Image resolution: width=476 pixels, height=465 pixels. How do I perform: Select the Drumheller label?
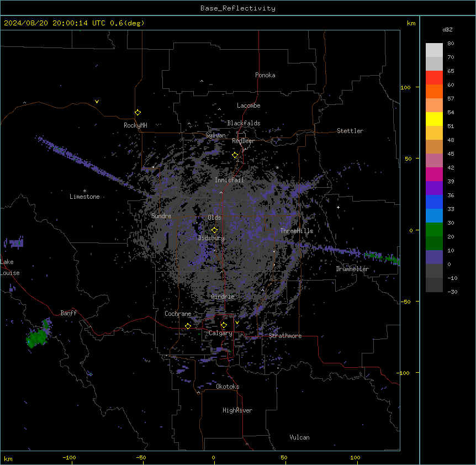(x=352, y=269)
